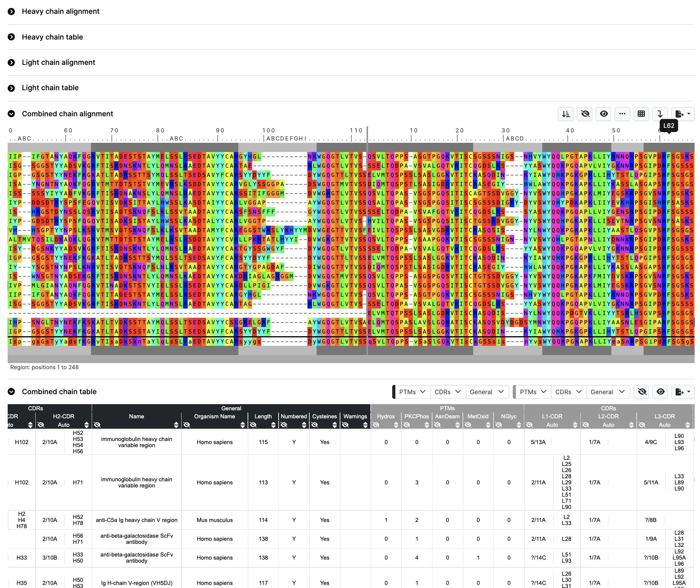This screenshot has height=588, width=700.
Task: Click the jump-down arrow icon in alignment toolbar
Action: (x=660, y=114)
